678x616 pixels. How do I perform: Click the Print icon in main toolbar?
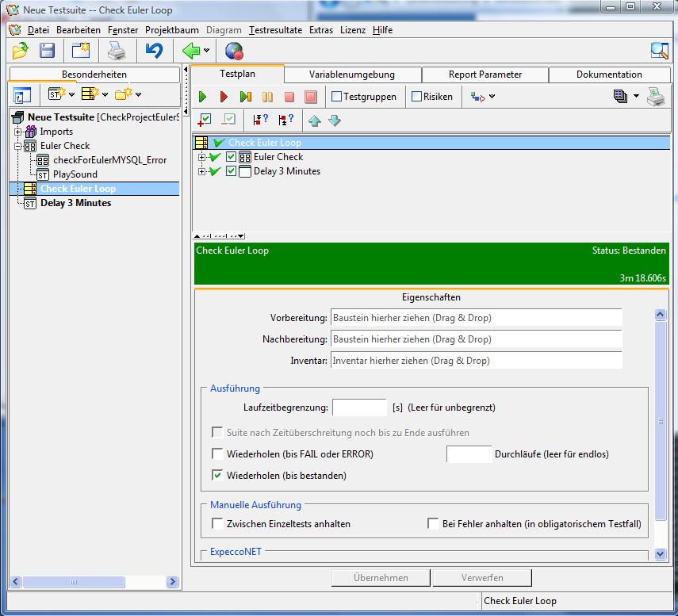click(x=117, y=52)
